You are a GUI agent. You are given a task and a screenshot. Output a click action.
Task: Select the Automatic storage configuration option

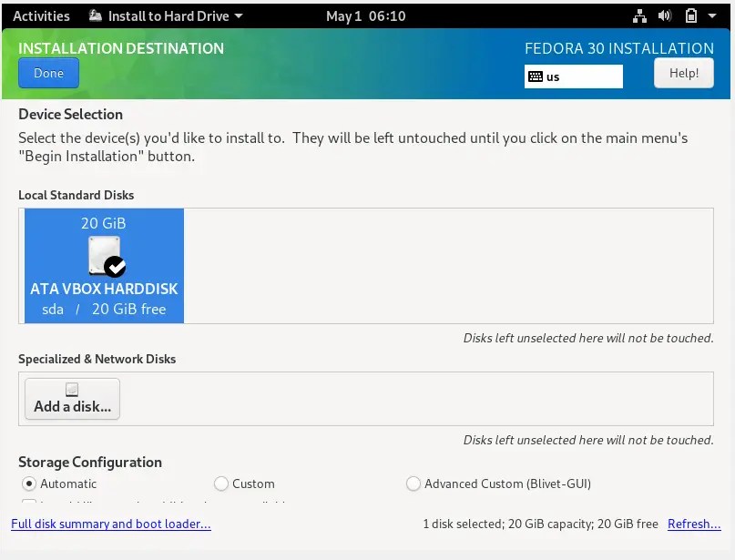27,484
